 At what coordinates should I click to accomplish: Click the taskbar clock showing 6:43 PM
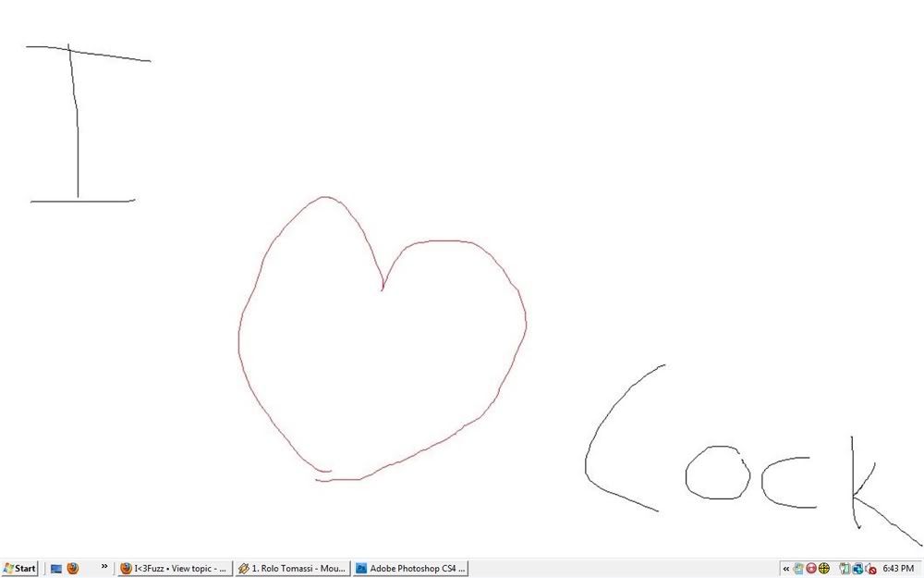[898, 569]
